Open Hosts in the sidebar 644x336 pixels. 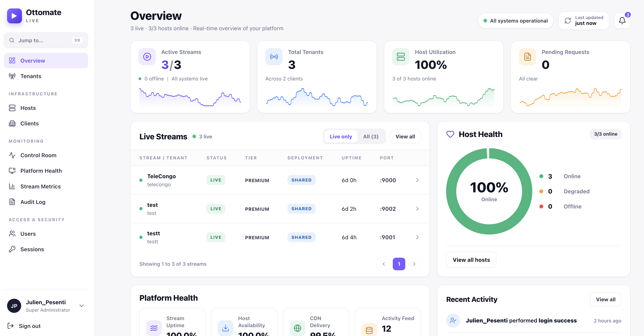[46, 108]
